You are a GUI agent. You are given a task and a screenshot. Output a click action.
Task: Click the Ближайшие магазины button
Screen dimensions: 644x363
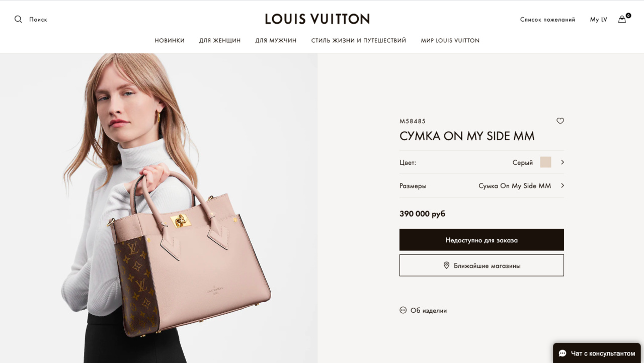pos(481,265)
